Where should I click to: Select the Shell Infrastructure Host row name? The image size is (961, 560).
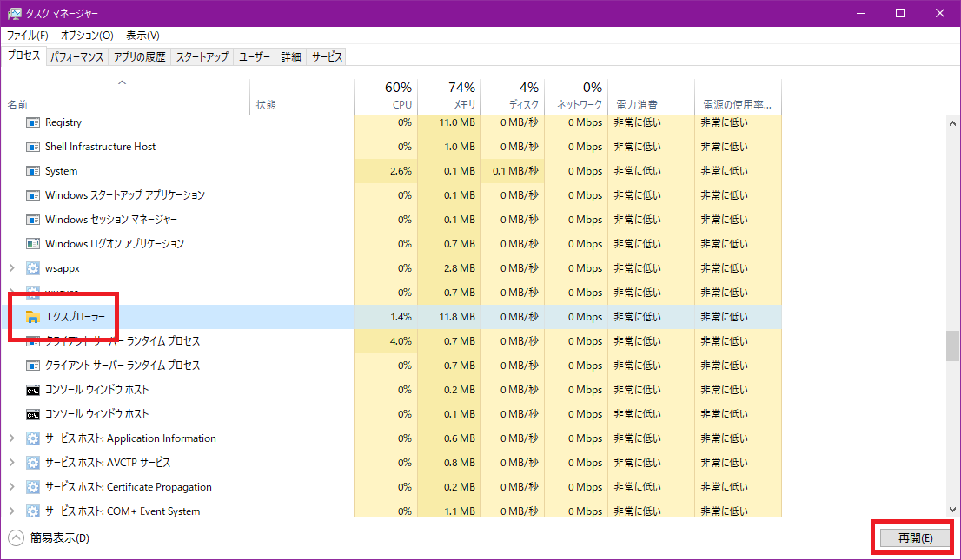(101, 147)
